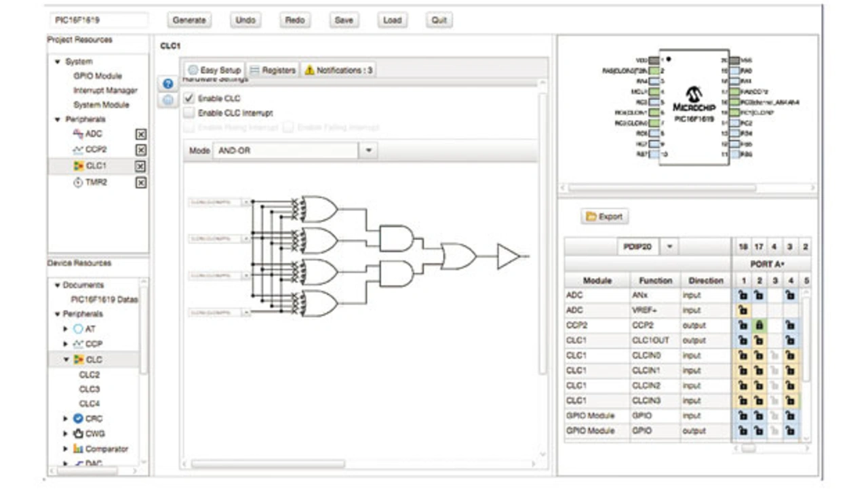Viewport: 868px width, 489px height.
Task: Open the Interrupt Manager item
Action: click(105, 90)
